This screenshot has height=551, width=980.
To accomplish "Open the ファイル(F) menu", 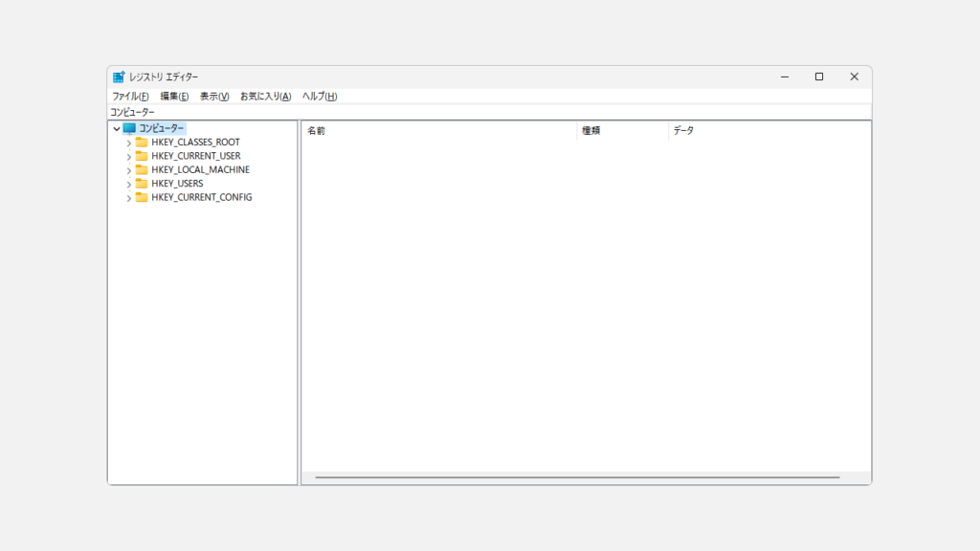I will coord(130,97).
